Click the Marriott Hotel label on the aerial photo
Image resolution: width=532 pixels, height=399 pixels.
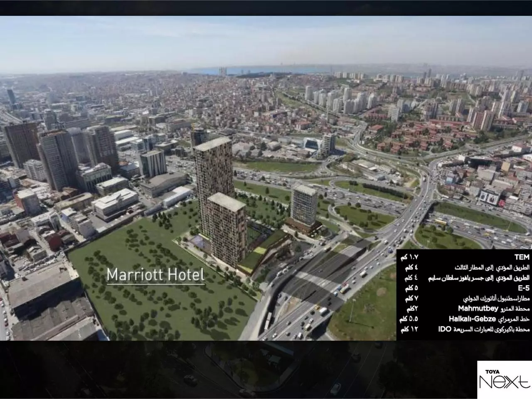pos(155,275)
